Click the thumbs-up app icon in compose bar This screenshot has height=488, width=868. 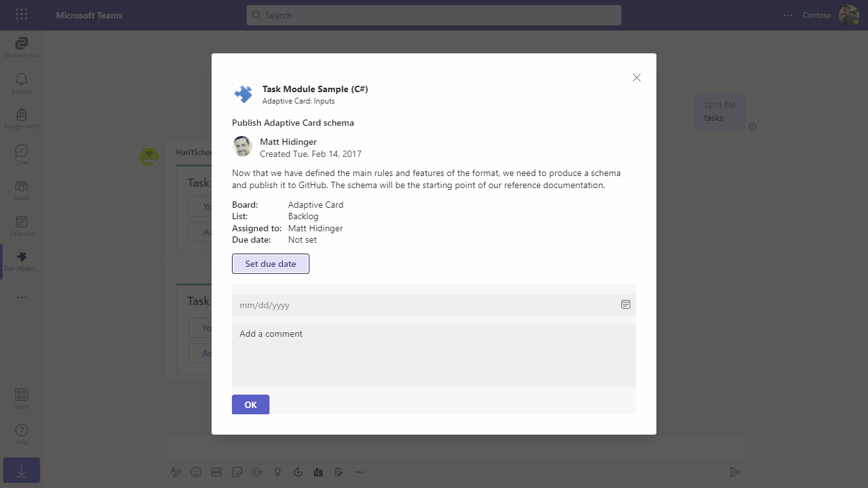(318, 472)
